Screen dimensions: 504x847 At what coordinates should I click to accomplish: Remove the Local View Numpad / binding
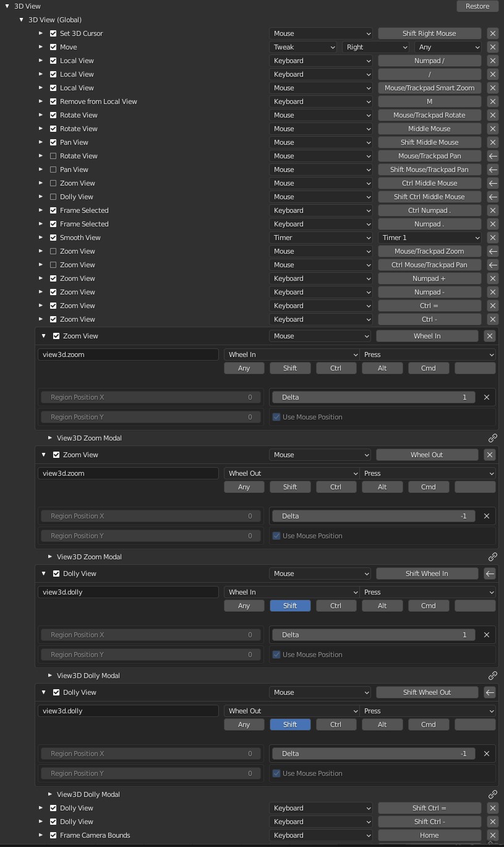[x=492, y=61]
